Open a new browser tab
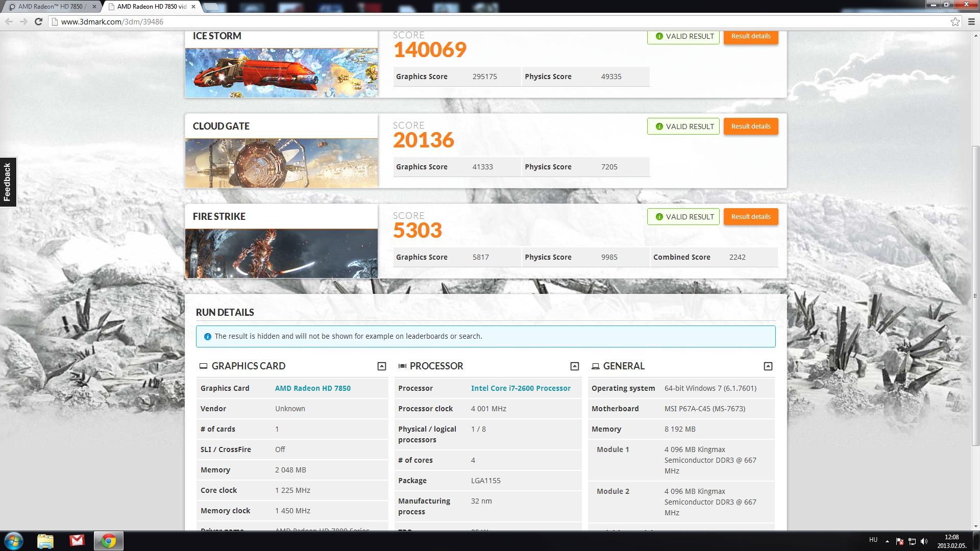980x551 pixels. tap(211, 7)
